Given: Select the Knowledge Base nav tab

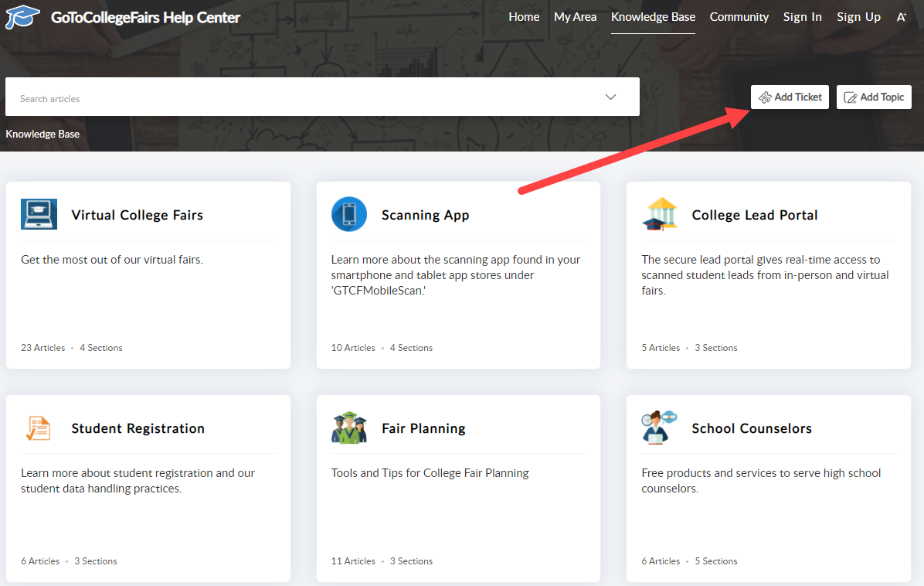Looking at the screenshot, I should click(653, 17).
